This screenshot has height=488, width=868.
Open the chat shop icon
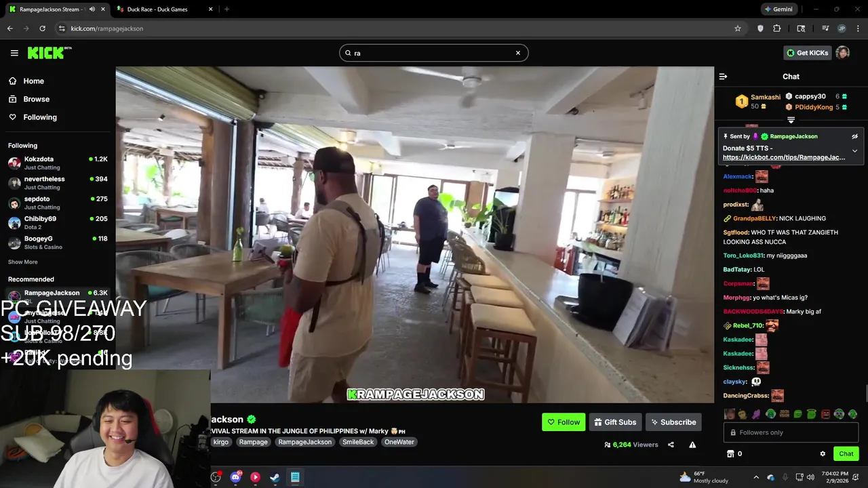click(730, 453)
